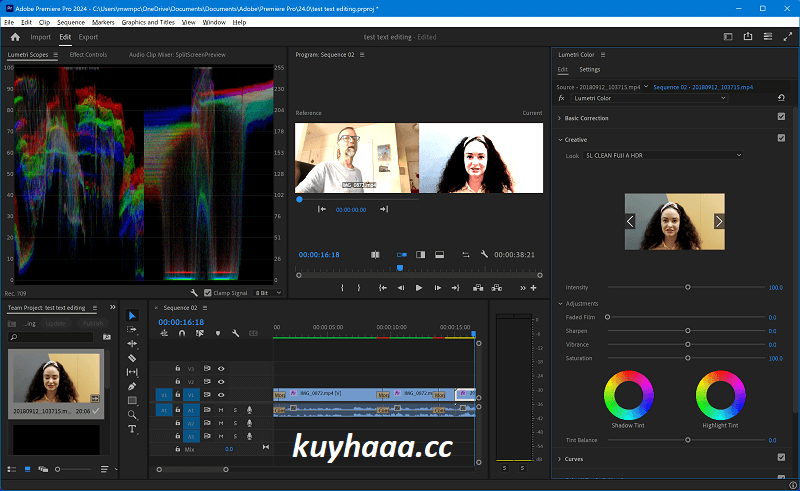Open the 8 Bit scope dropdown
Viewport: 800px width, 491px height.
(x=268, y=293)
